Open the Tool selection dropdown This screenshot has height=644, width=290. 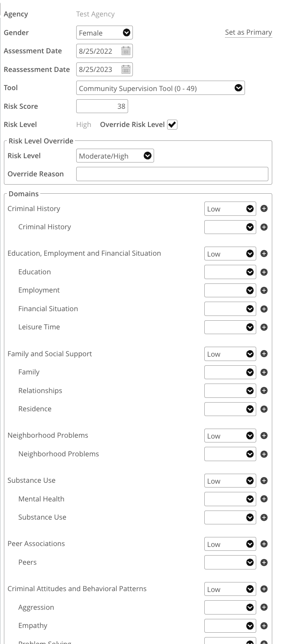(160, 88)
